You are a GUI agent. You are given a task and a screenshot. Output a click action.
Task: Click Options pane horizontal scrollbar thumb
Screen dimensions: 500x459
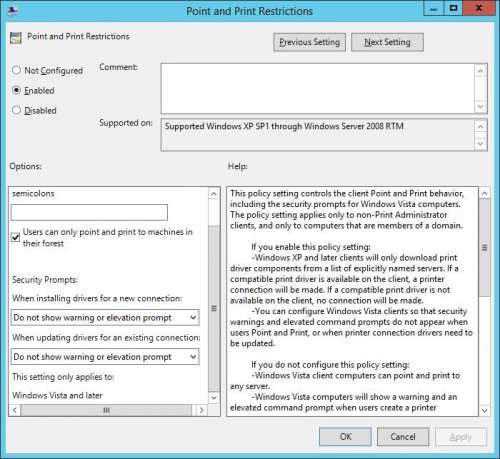click(x=106, y=410)
